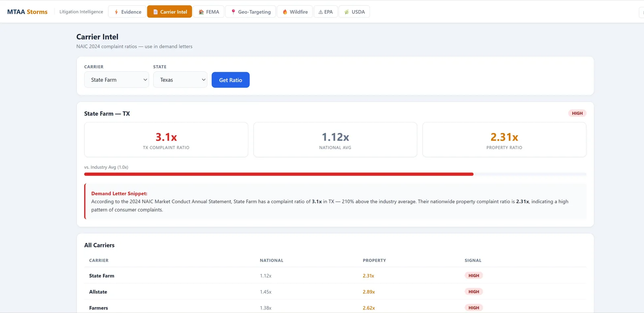Click the Get Ratio button
The height and width of the screenshot is (313, 644).
click(x=231, y=80)
